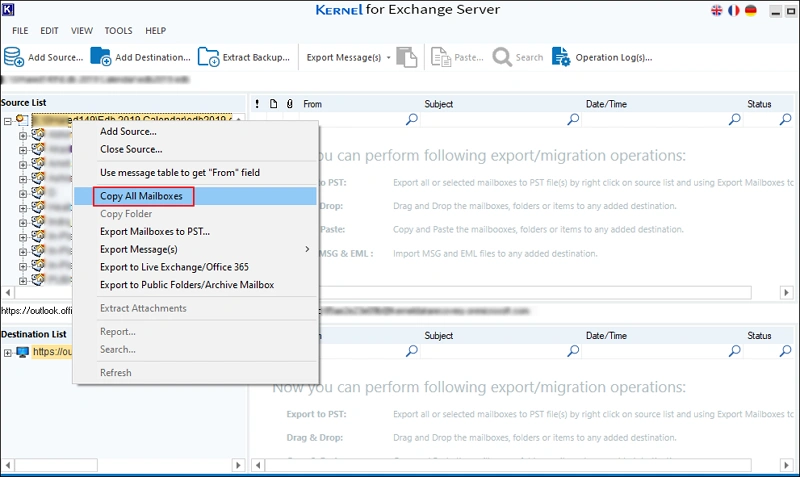Open the HELP menu
The width and height of the screenshot is (800, 477).
(156, 31)
